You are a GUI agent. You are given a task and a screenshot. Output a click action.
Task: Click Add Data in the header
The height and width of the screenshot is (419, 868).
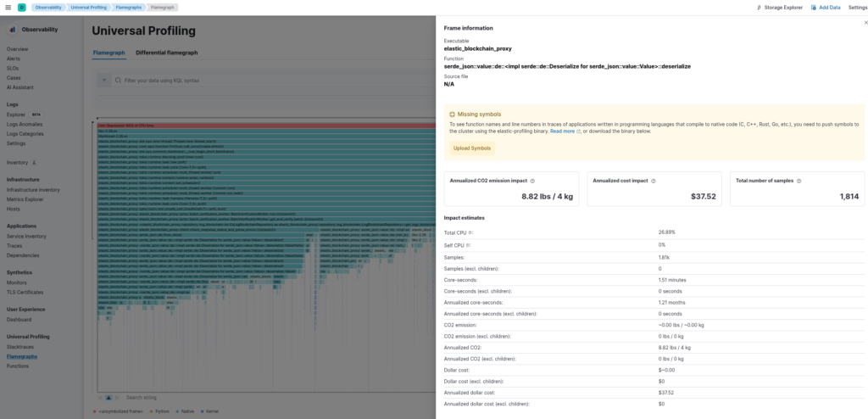[830, 8]
